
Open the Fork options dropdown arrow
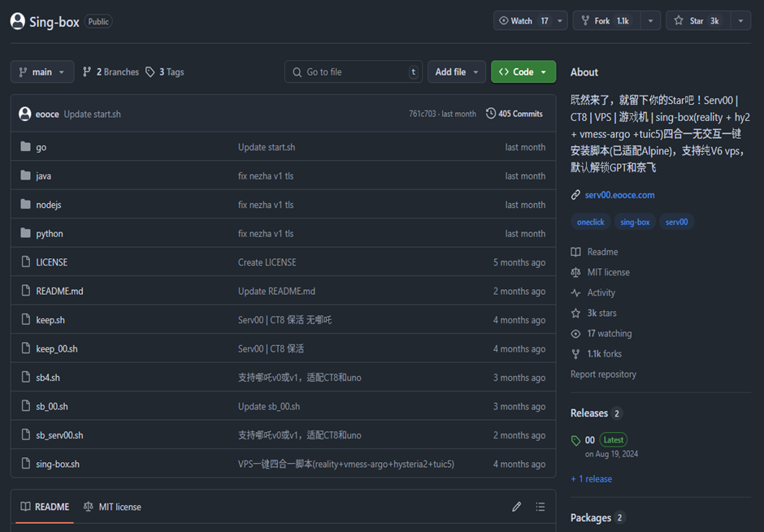coord(650,21)
